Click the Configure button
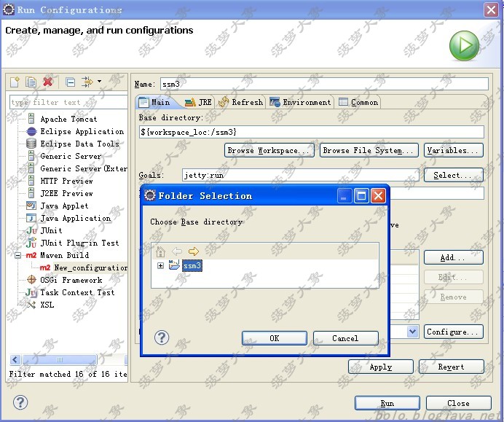 pyautogui.click(x=454, y=332)
